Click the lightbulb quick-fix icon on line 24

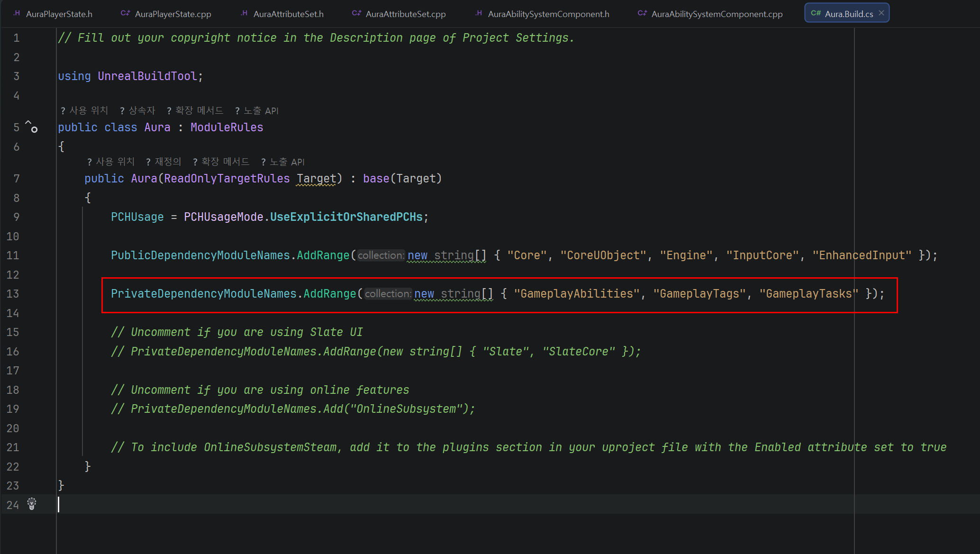pos(32,504)
